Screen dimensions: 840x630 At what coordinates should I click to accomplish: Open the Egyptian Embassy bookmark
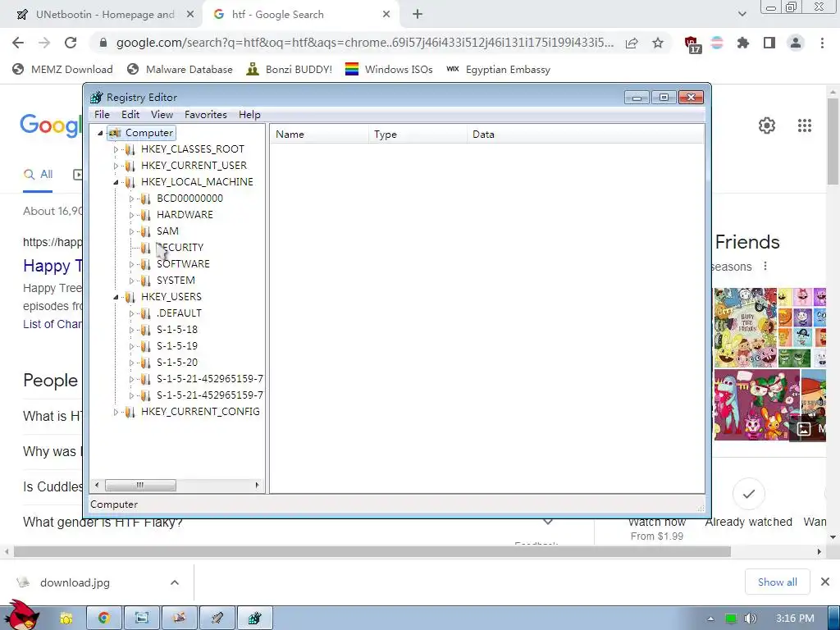498,70
